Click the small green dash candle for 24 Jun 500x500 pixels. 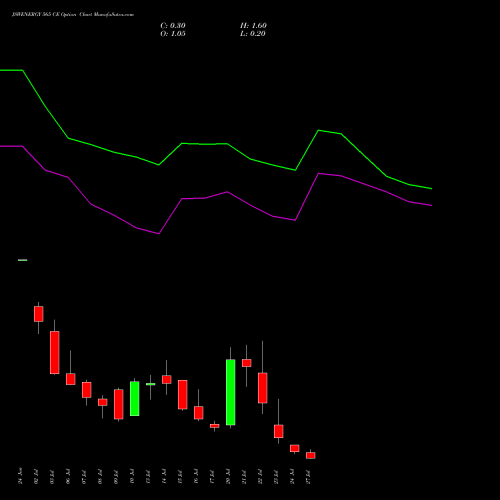[23, 260]
